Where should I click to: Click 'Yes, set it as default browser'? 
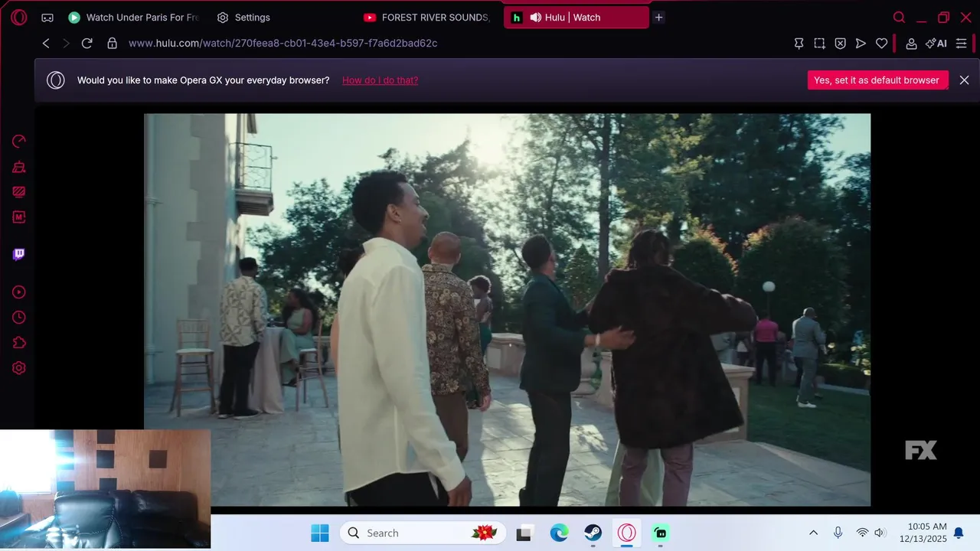pyautogui.click(x=877, y=80)
